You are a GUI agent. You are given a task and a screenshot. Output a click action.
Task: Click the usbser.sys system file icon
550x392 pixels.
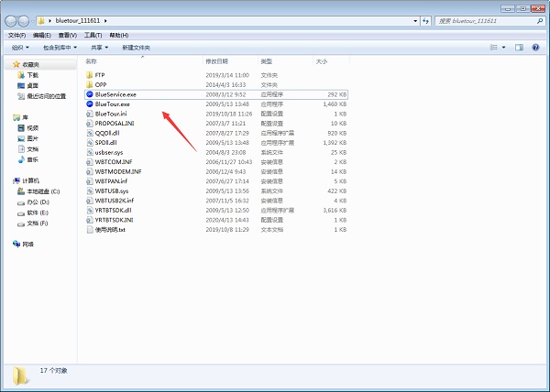tap(89, 152)
